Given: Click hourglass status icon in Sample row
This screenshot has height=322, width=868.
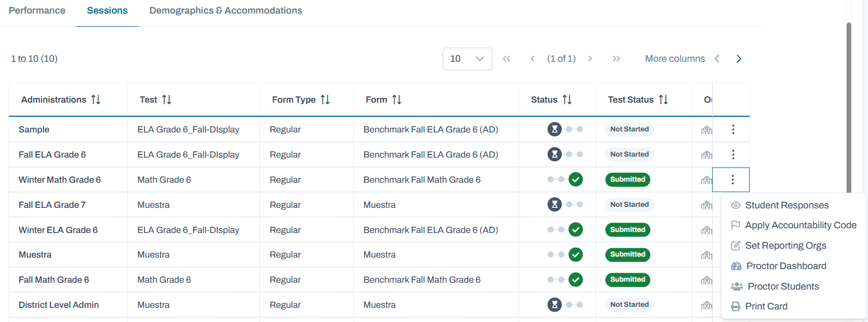Looking at the screenshot, I should pos(555,129).
